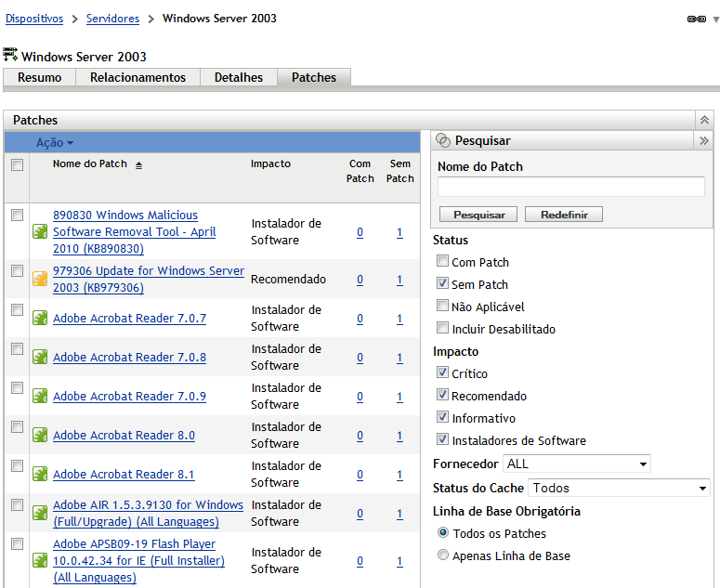
Task: Click the Sem Patch column header
Action: coord(400,171)
